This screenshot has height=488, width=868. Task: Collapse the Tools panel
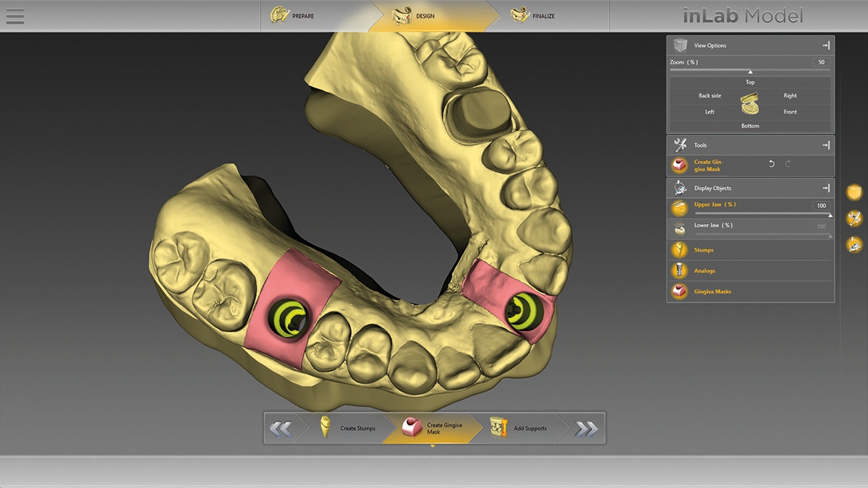825,145
